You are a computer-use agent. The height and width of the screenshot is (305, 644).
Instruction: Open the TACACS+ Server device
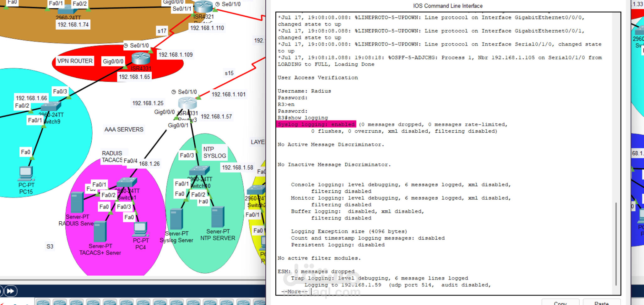(100, 232)
